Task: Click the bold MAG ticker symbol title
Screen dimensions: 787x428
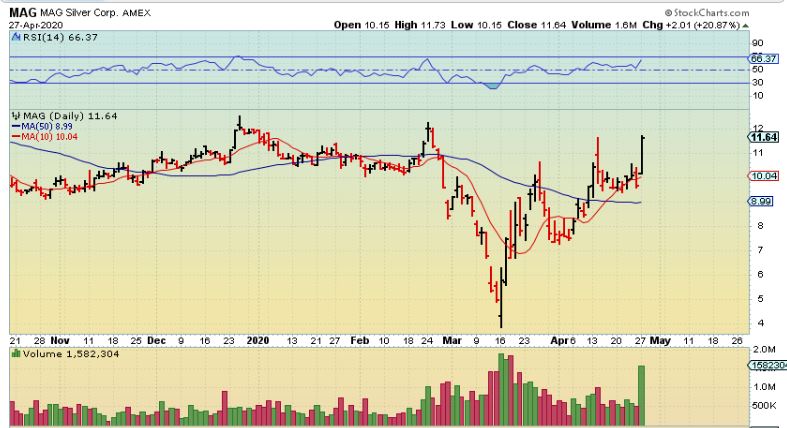Action: tap(23, 12)
